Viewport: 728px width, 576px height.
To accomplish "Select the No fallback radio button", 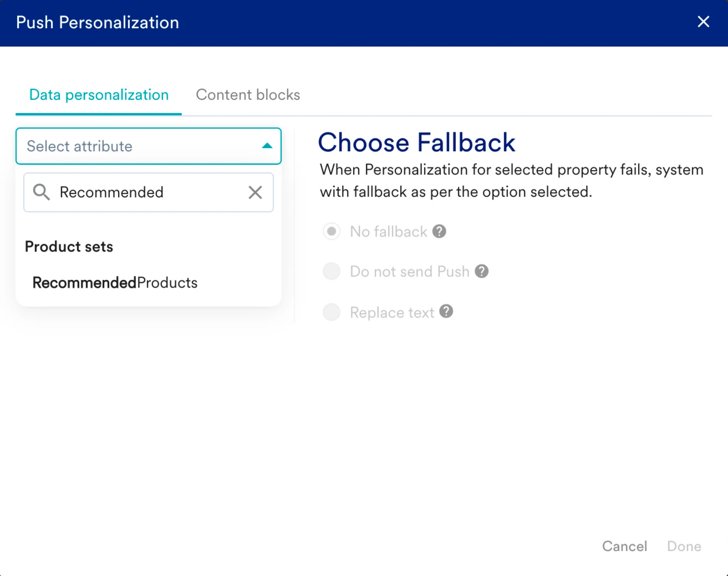I will [x=332, y=231].
